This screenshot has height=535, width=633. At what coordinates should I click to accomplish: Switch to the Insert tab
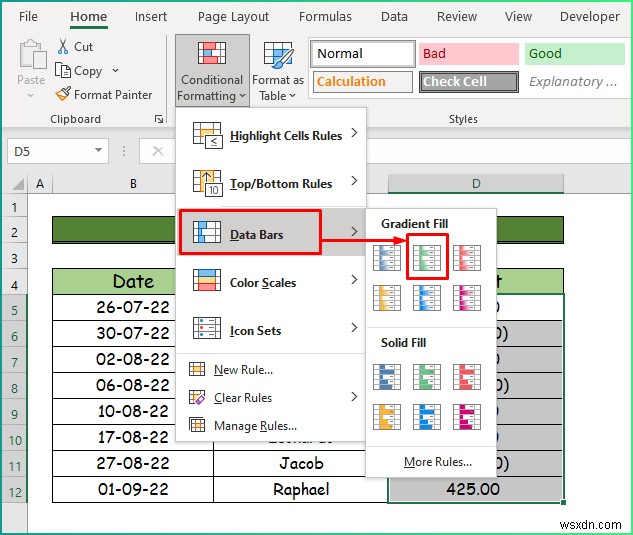click(151, 17)
